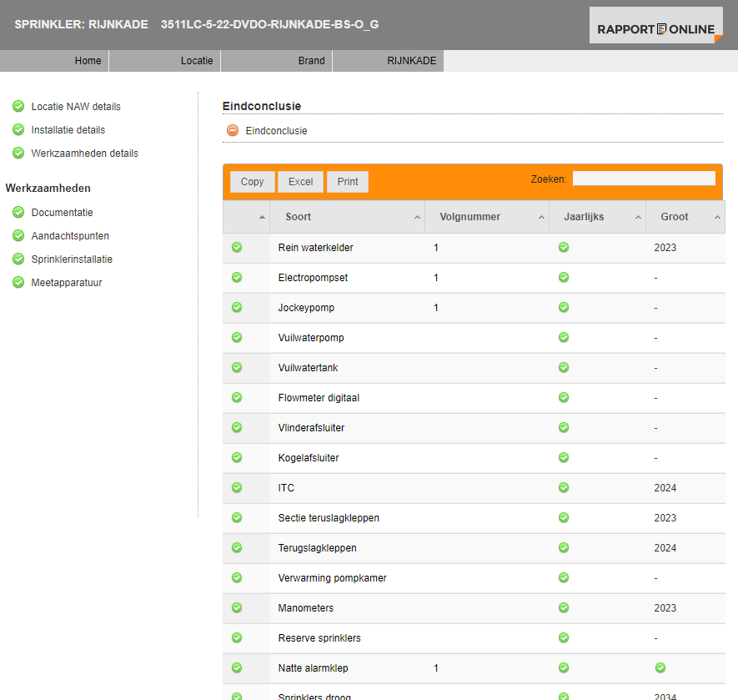
Task: Click Jaarlijks check icon for Electropompset
Action: [564, 278]
